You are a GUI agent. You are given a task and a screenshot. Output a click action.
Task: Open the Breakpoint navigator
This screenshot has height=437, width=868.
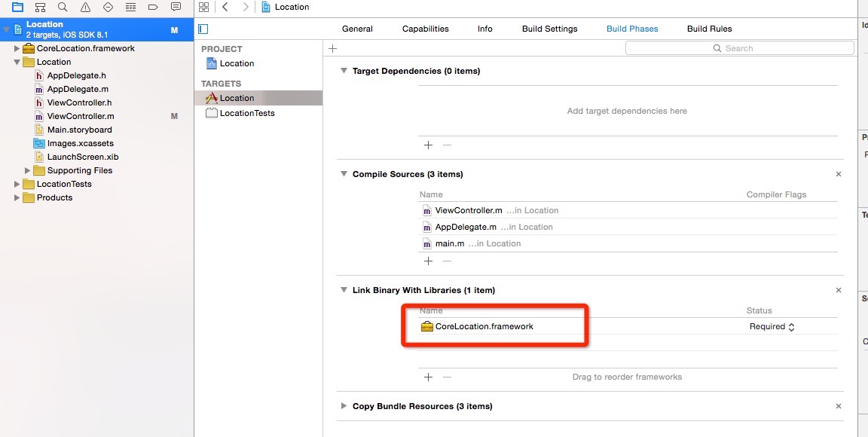click(153, 7)
